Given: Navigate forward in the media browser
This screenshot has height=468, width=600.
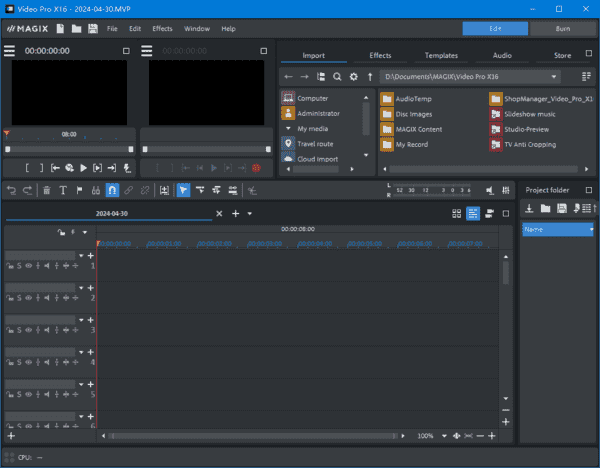Looking at the screenshot, I should coord(305,77).
